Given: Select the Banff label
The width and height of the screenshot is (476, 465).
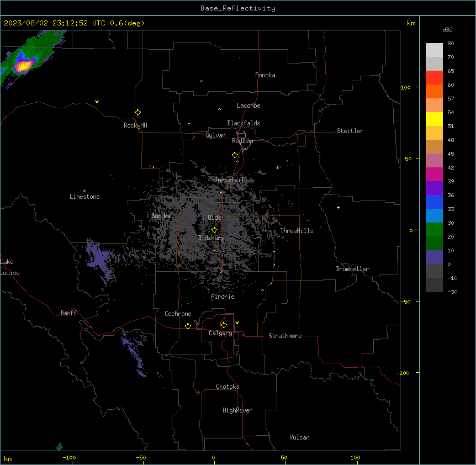Looking at the screenshot, I should coord(68,313).
